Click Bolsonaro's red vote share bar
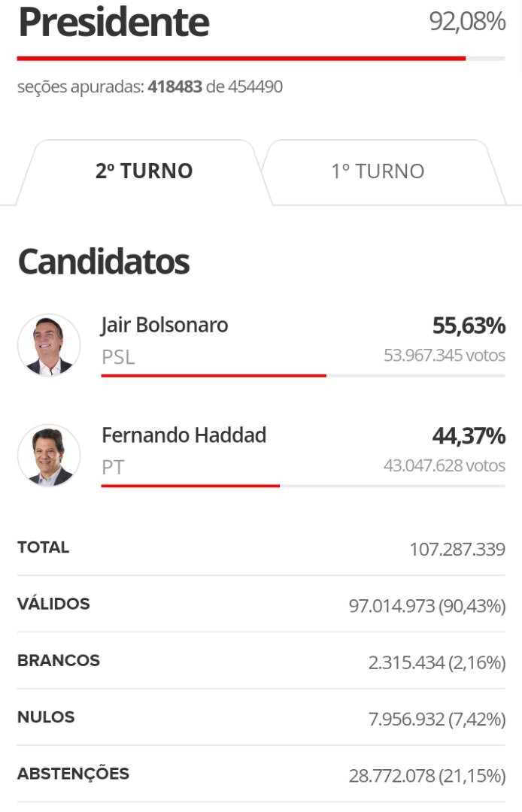The height and width of the screenshot is (812, 522). coord(214,375)
